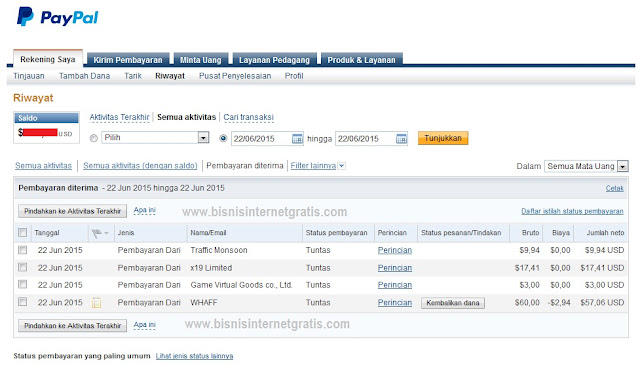Open Perincian for x19 Limited payment
The image size is (640, 365).
[x=395, y=268]
